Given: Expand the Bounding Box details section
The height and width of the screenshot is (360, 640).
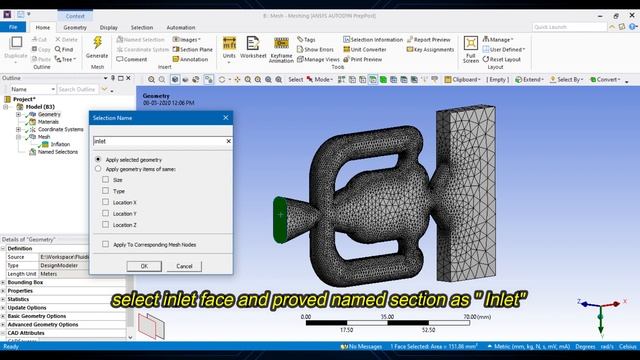Looking at the screenshot, I should point(3,282).
